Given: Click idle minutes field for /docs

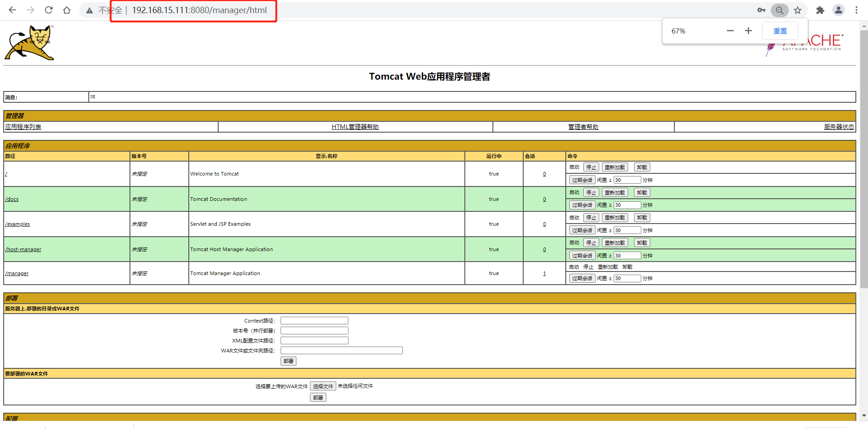Looking at the screenshot, I should (x=627, y=205).
